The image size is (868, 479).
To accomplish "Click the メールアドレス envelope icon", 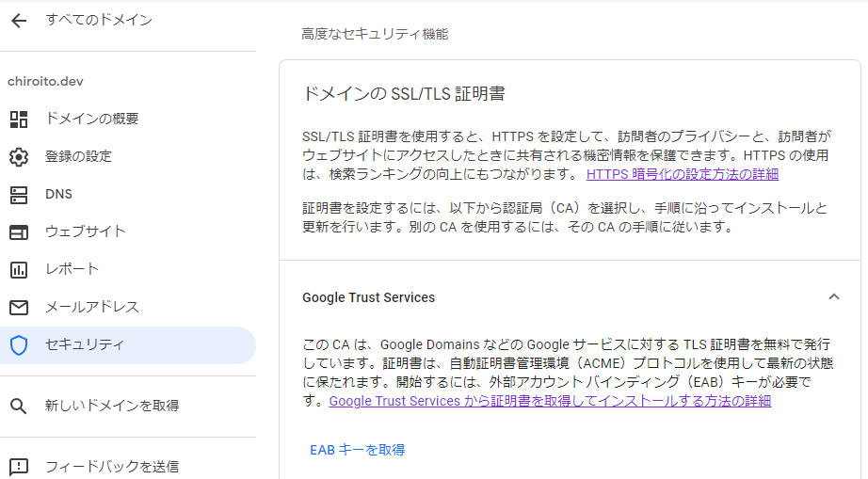I will click(x=19, y=307).
